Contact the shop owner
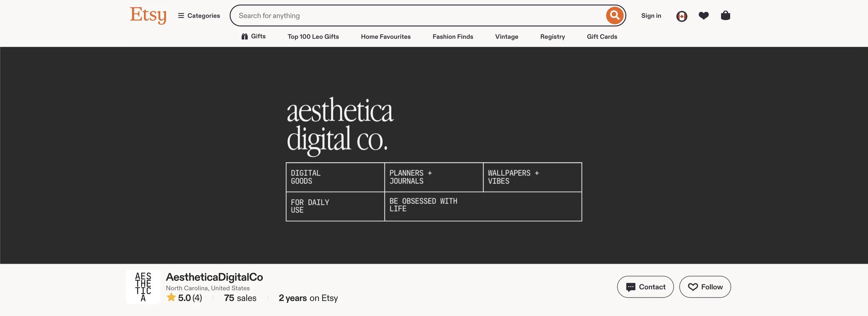The height and width of the screenshot is (316, 868). tap(645, 287)
